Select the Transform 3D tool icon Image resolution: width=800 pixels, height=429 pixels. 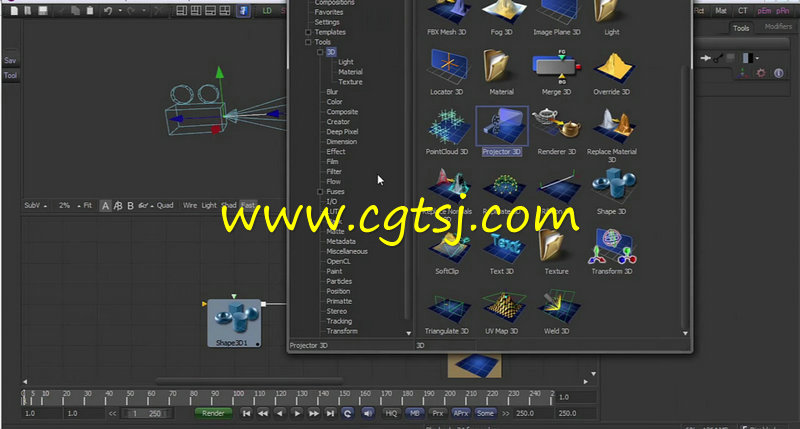pos(612,246)
